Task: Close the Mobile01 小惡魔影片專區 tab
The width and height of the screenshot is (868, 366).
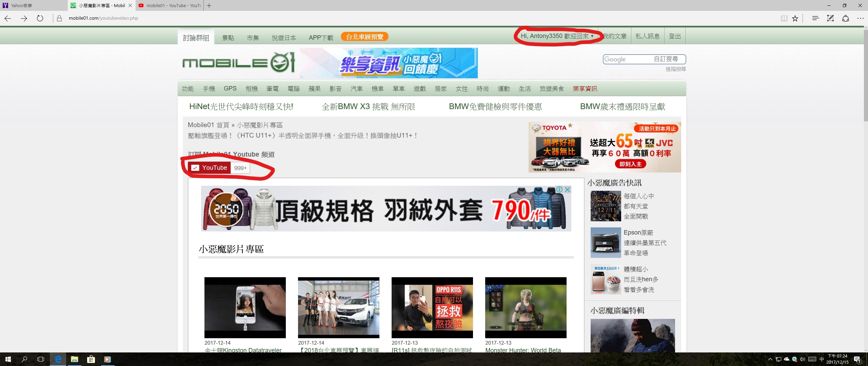Action: tap(130, 5)
